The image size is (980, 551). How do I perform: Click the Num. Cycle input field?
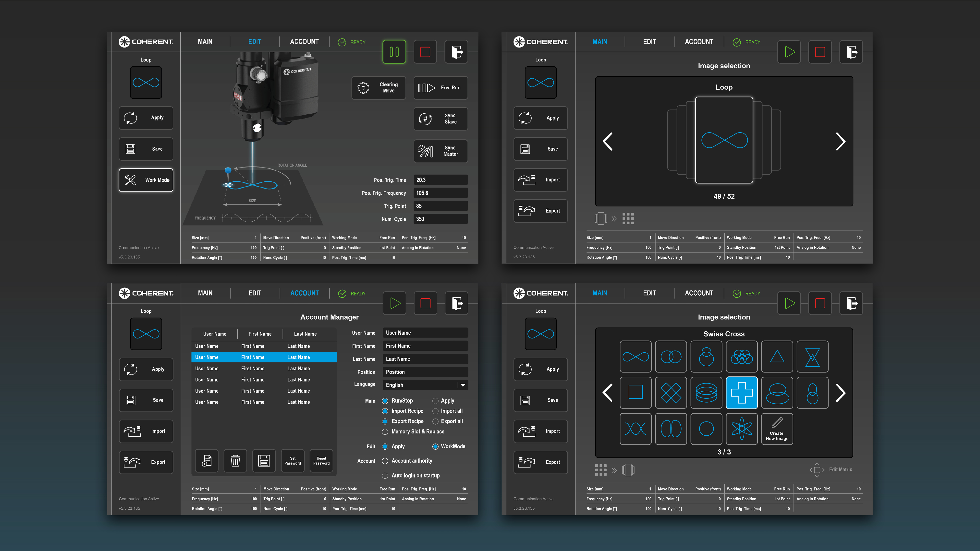(440, 219)
